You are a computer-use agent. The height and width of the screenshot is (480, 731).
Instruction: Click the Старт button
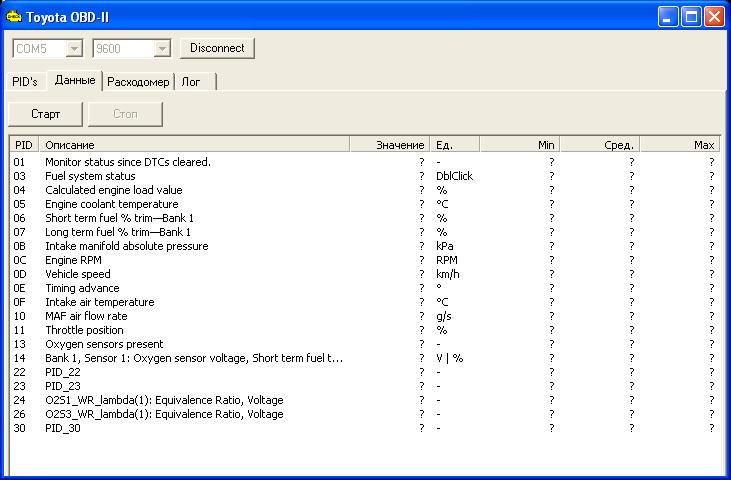(x=45, y=114)
